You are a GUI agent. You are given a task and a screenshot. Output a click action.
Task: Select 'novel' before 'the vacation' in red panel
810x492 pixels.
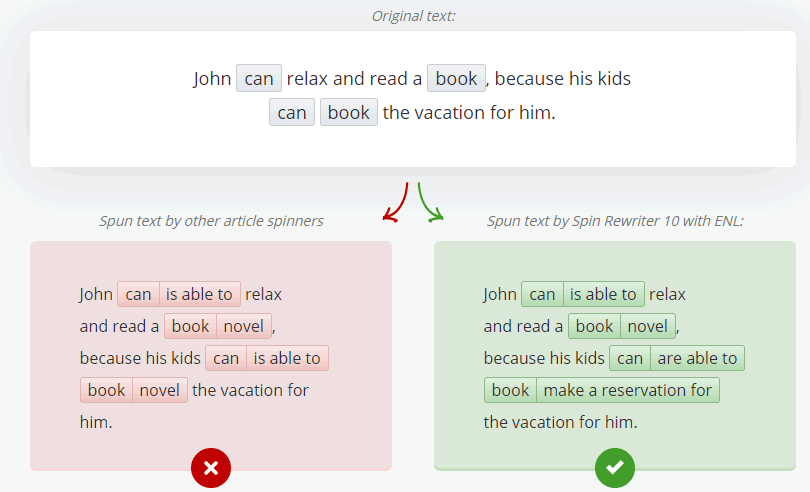pos(159,390)
